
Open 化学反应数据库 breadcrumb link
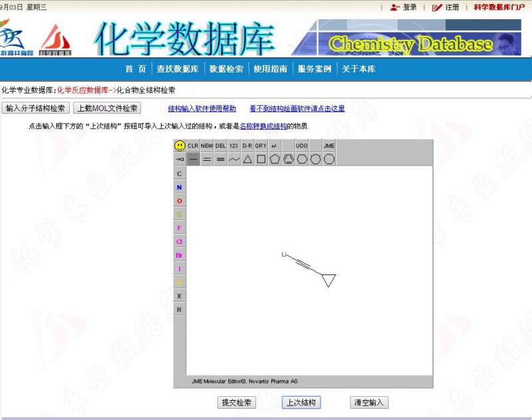(82, 90)
